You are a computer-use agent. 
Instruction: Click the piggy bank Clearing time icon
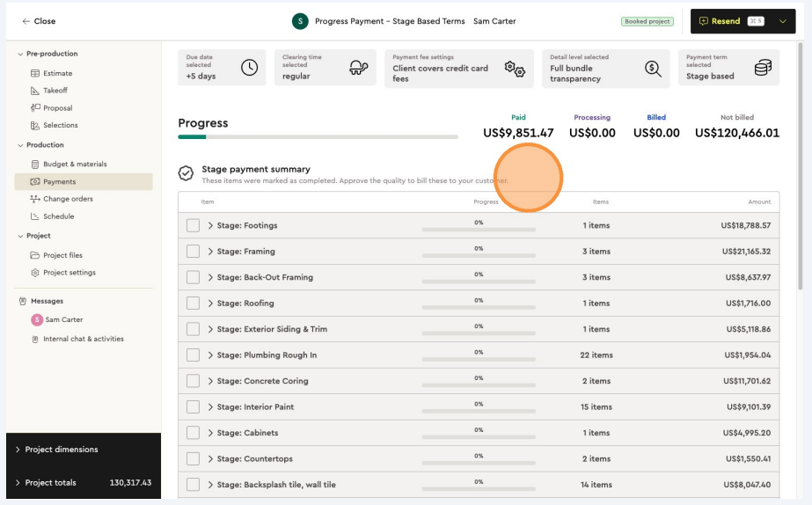(358, 68)
